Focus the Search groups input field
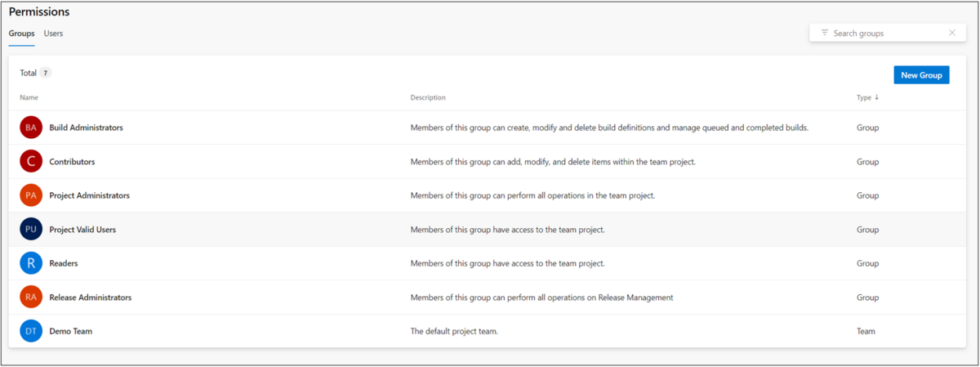The image size is (980, 367). (x=888, y=34)
